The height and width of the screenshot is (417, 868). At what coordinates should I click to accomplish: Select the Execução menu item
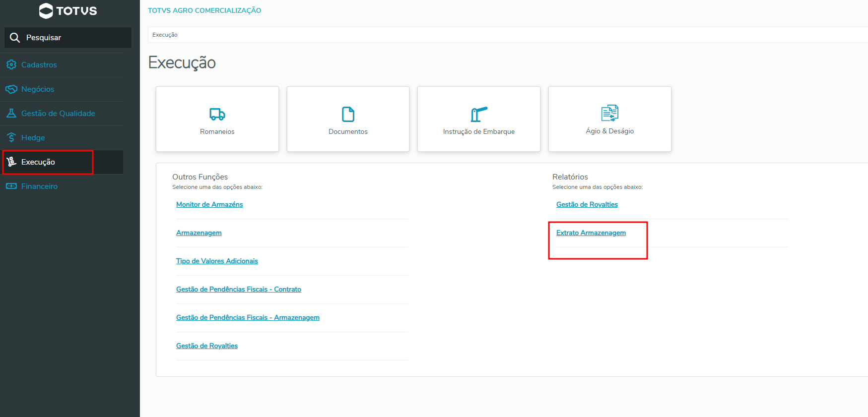coord(62,162)
